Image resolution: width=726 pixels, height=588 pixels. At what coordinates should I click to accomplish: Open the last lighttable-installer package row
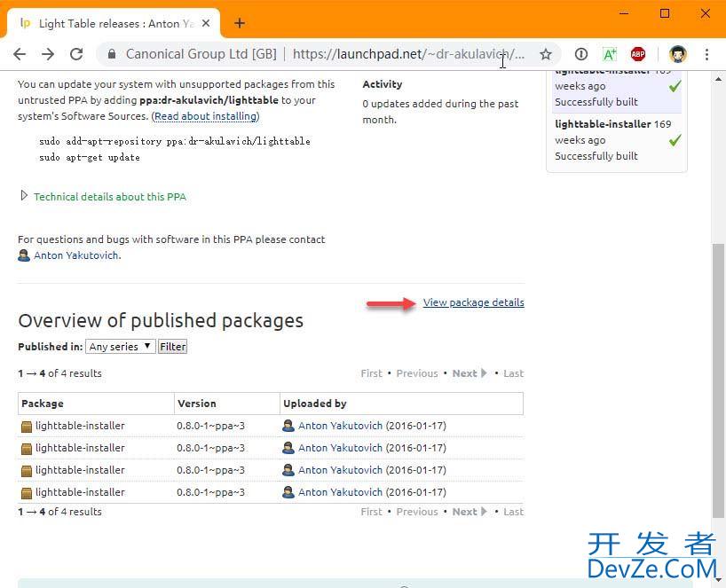click(271, 492)
